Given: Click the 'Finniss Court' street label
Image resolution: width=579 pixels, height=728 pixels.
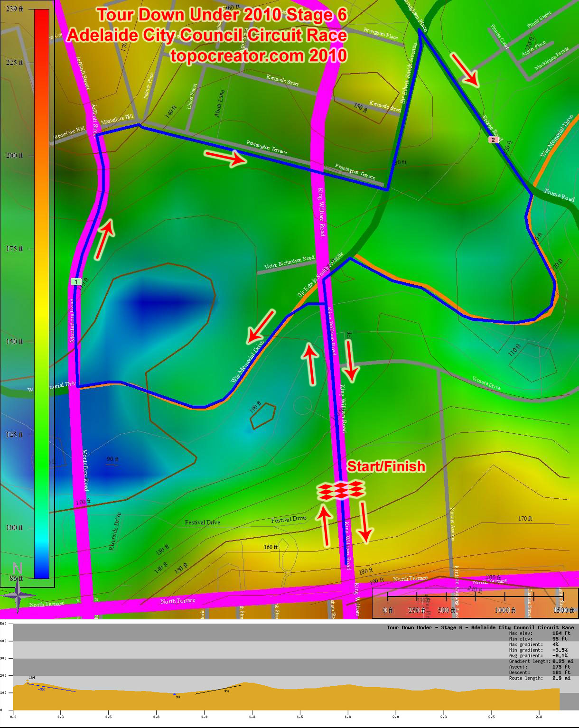Looking at the screenshot, I should pyautogui.click(x=500, y=37).
